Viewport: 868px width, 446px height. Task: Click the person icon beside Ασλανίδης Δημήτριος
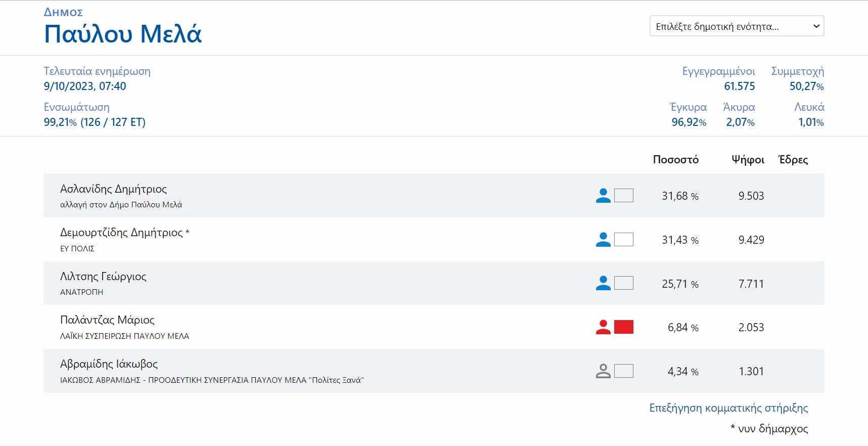[603, 196]
